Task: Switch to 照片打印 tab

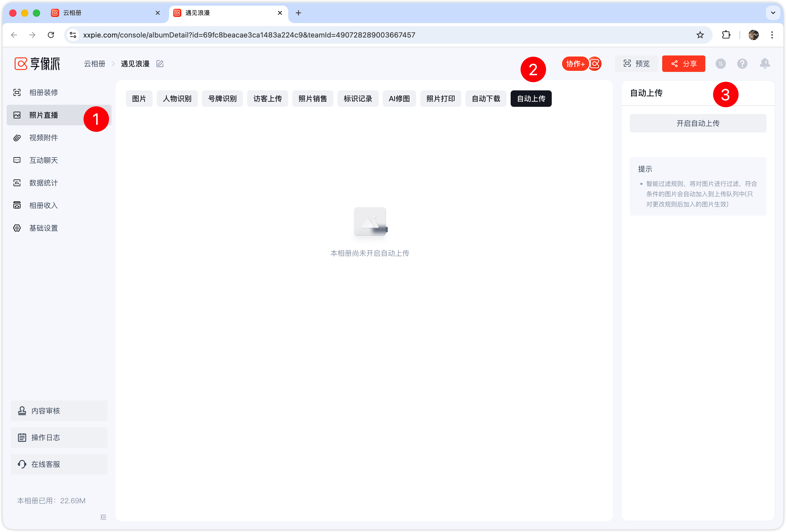Action: 441,98
